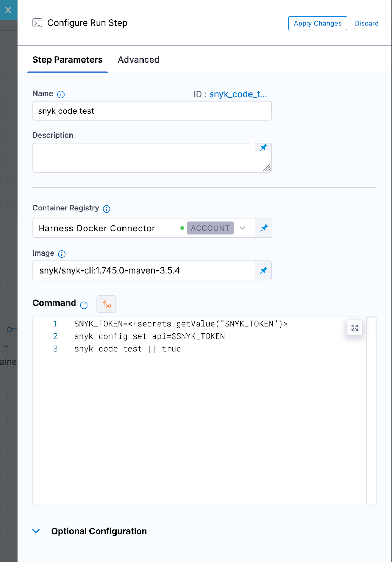Click the ACCOUNT scope badge
The height and width of the screenshot is (562, 392).
(x=210, y=228)
